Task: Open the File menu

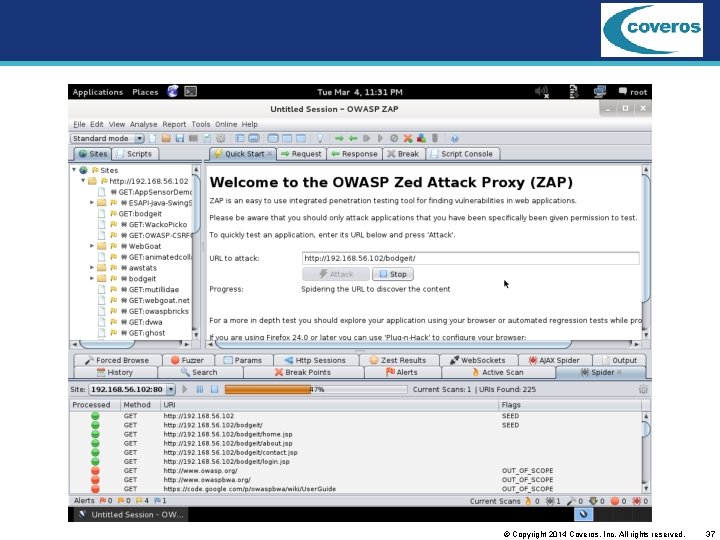Action: coord(79,124)
